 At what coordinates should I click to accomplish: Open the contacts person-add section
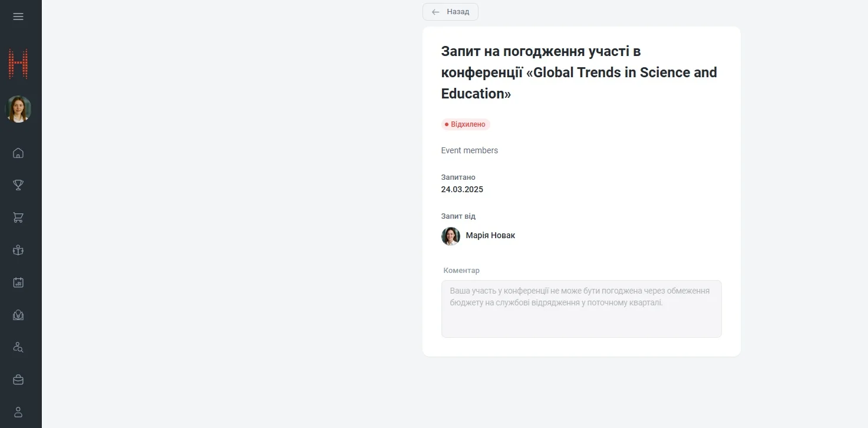point(18,347)
